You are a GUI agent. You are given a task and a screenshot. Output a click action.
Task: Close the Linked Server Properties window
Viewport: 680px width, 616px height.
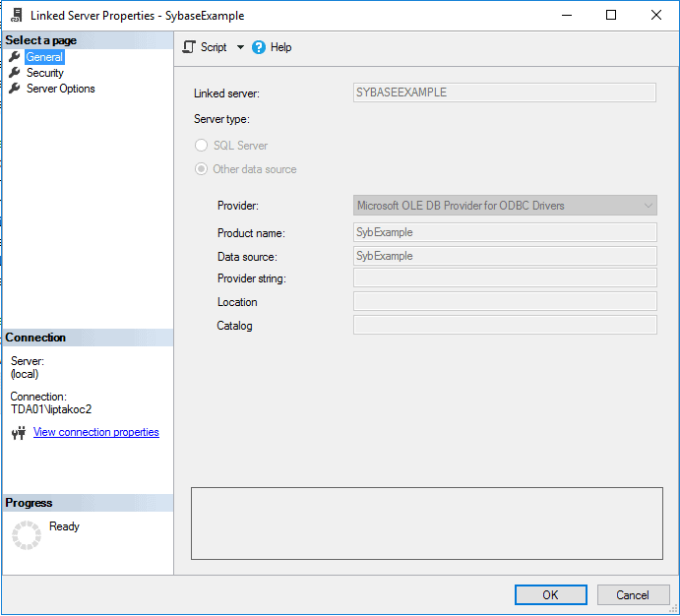click(656, 15)
